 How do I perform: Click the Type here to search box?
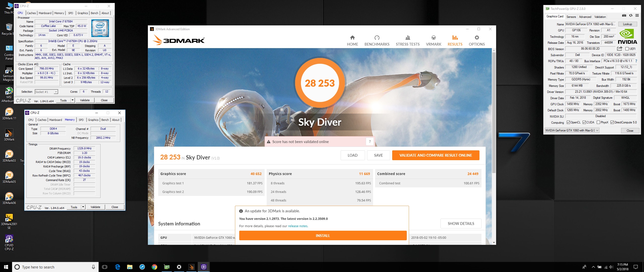[x=55, y=267]
